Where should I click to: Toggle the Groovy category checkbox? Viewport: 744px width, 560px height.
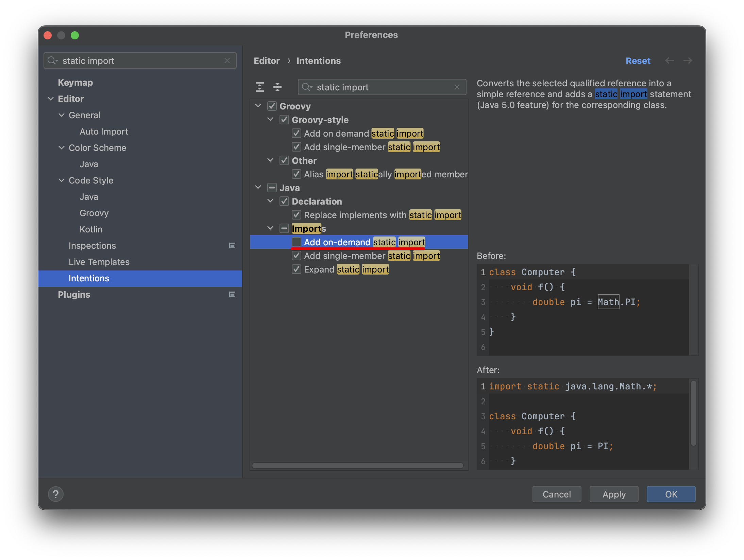coord(272,106)
